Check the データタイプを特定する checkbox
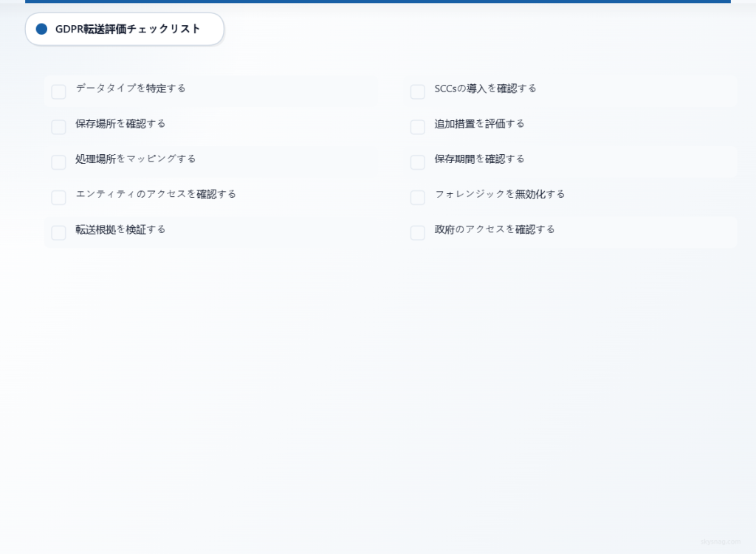 (58, 91)
